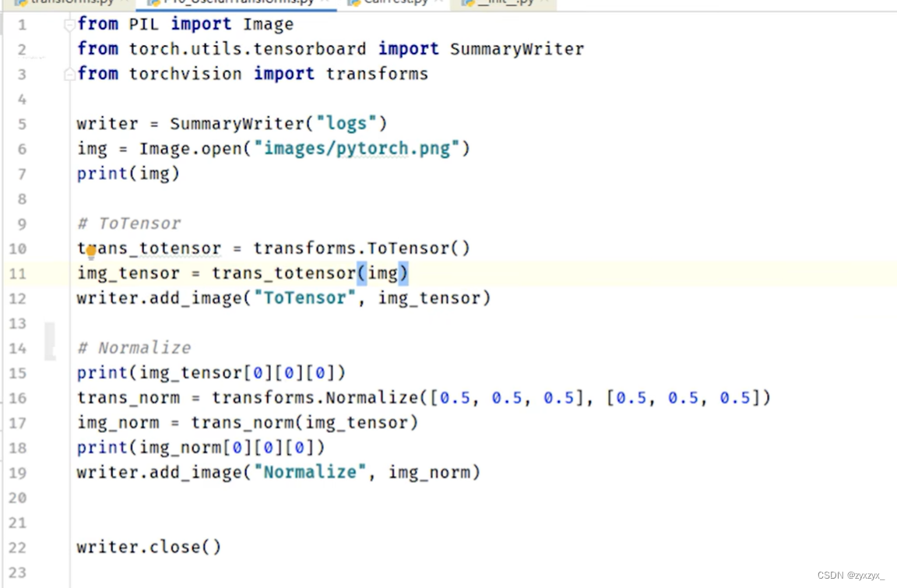This screenshot has width=897, height=588.
Task: Click gutter line number 22
Action: 18,548
